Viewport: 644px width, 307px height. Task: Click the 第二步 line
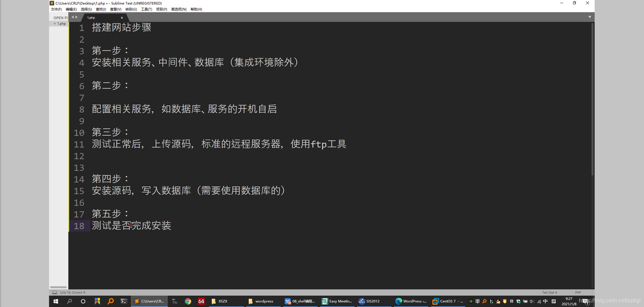point(110,86)
